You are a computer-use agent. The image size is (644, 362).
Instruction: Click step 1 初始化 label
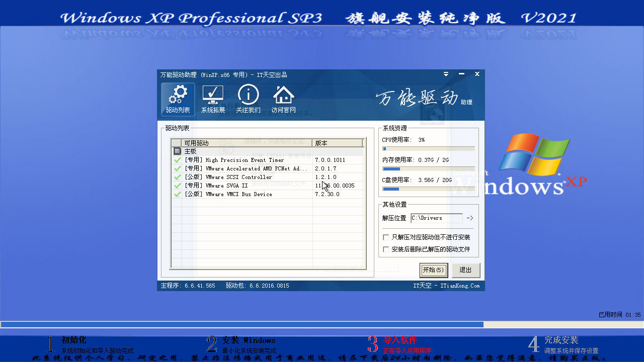73,340
